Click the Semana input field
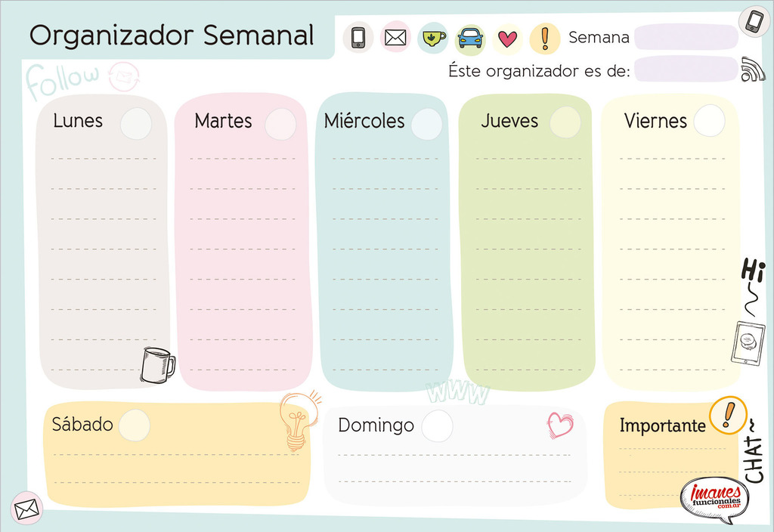774x532 pixels. click(x=686, y=37)
